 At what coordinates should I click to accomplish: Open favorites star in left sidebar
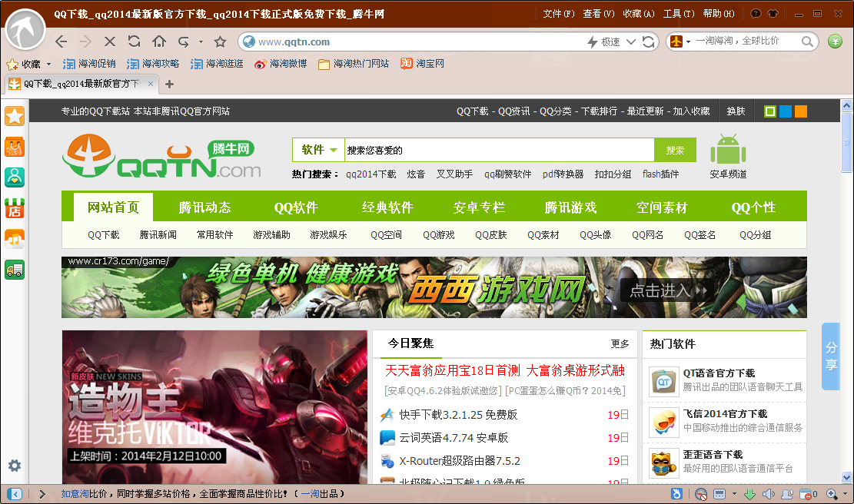15,116
